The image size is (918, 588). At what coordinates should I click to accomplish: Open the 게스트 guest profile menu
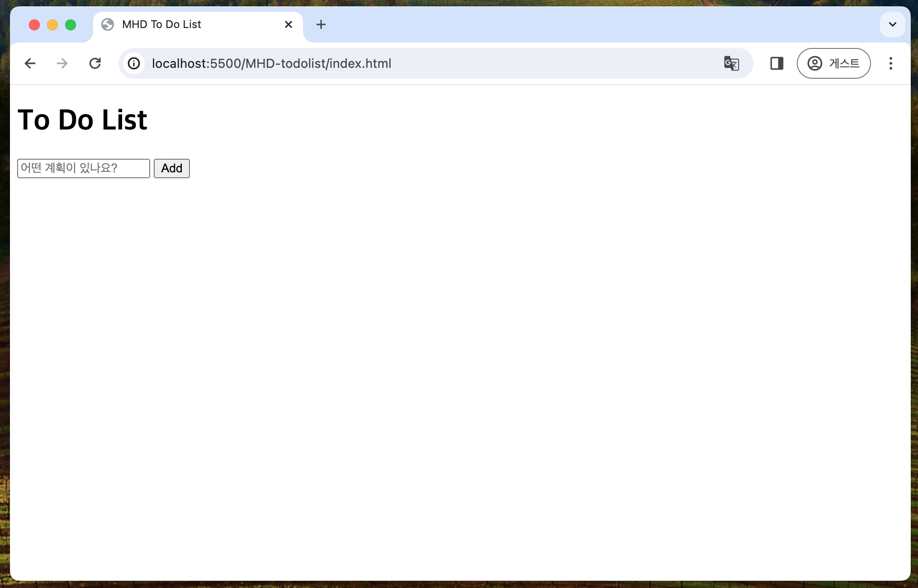coord(833,63)
